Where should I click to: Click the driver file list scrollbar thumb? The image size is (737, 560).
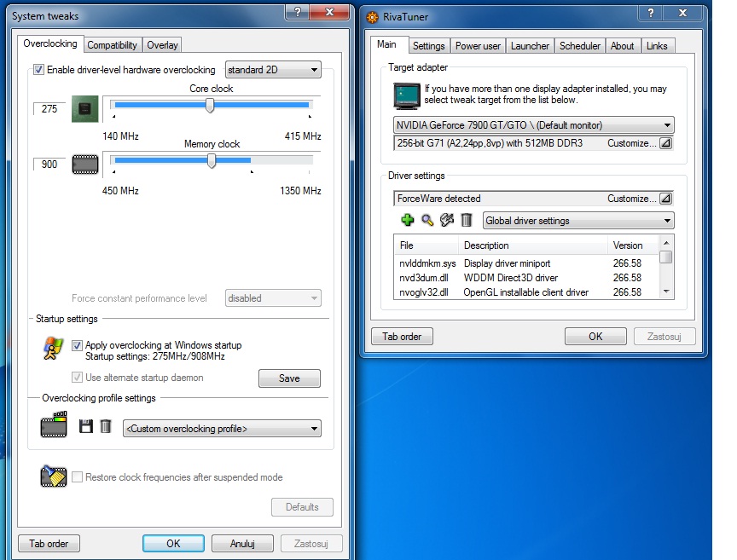(665, 257)
